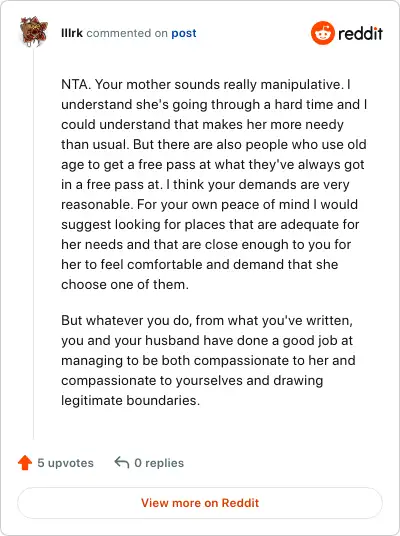Click the orange upvote arrow
The height and width of the screenshot is (536, 400).
coord(25,463)
